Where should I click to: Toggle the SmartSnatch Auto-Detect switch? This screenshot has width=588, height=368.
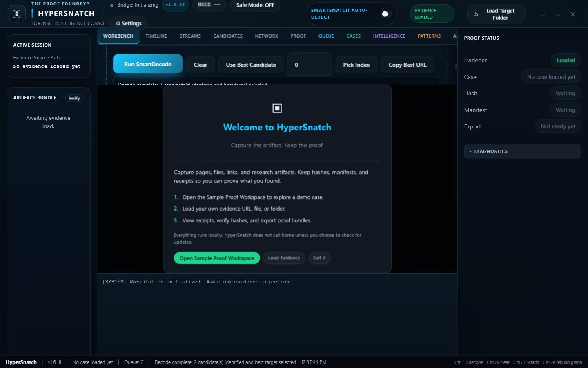coord(386,14)
